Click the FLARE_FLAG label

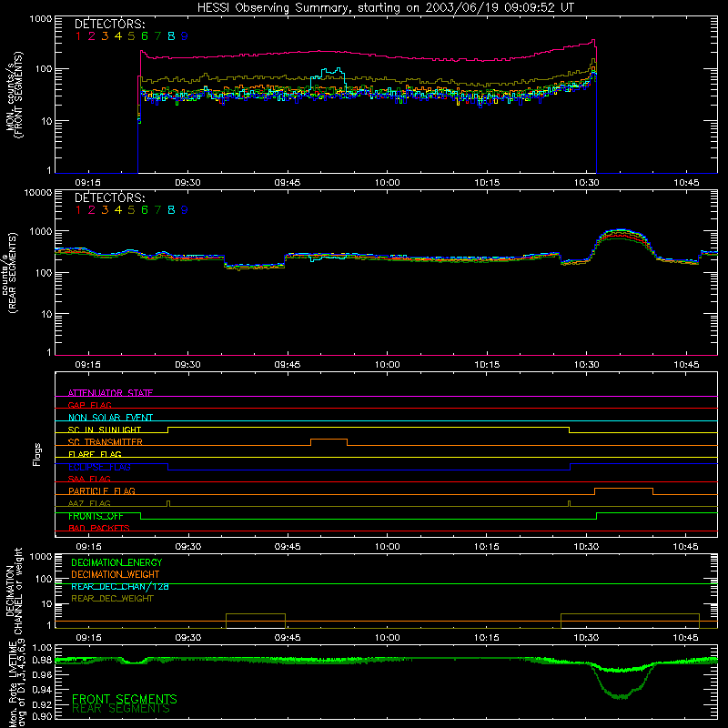pos(95,454)
